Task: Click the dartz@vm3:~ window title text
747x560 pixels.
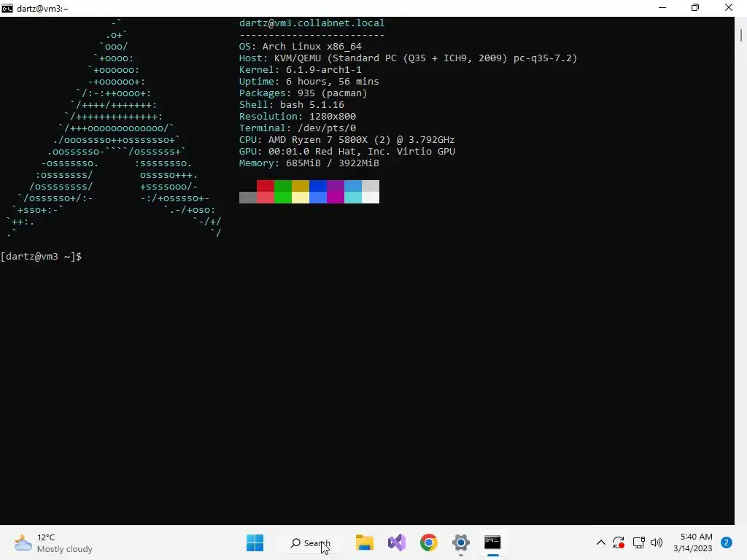Action: pyautogui.click(x=42, y=9)
